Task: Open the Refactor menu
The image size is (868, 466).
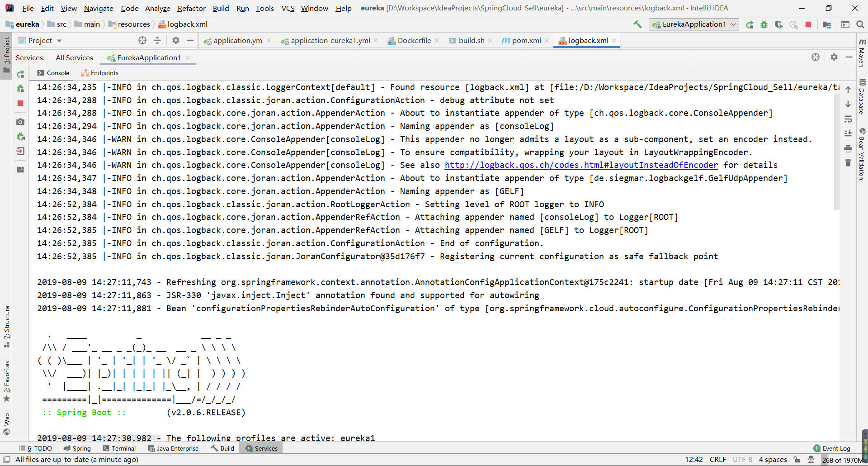Action: (x=191, y=8)
